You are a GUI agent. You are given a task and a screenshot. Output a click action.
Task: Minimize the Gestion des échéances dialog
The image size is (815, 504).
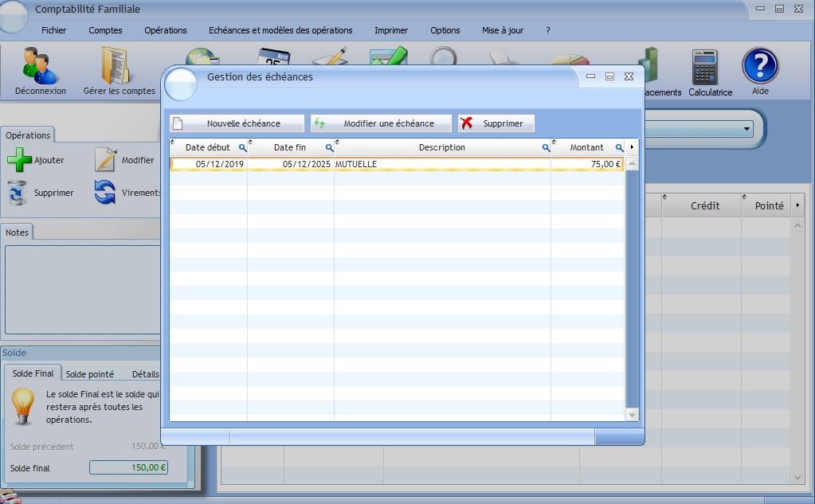tap(590, 76)
